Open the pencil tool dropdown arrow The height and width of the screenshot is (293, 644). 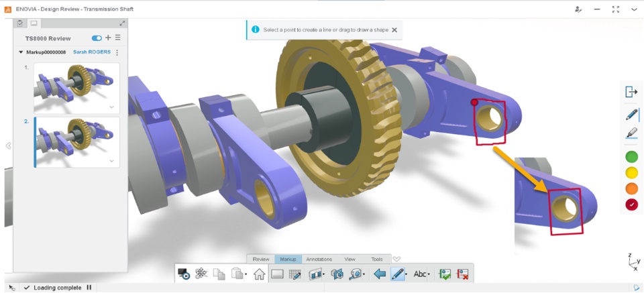click(407, 274)
